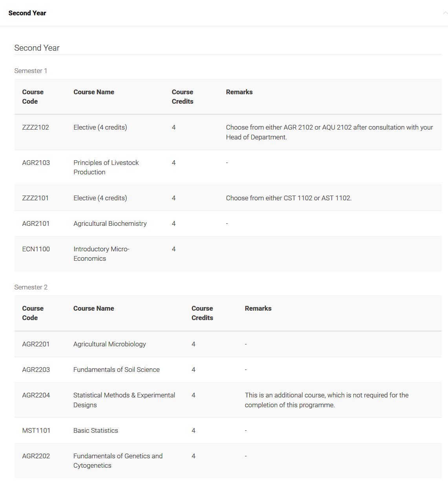Click the Agricultural Biochemistry course name

110,223
